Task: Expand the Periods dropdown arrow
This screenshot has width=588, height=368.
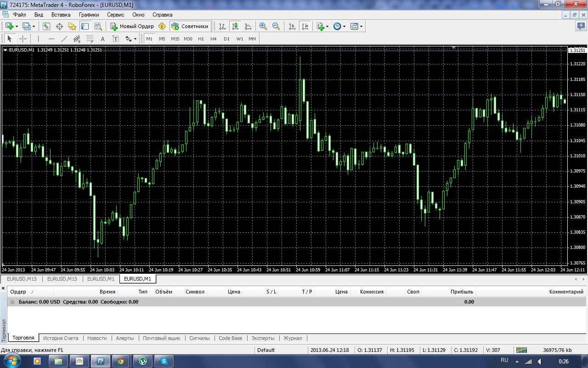Action: [x=345, y=26]
